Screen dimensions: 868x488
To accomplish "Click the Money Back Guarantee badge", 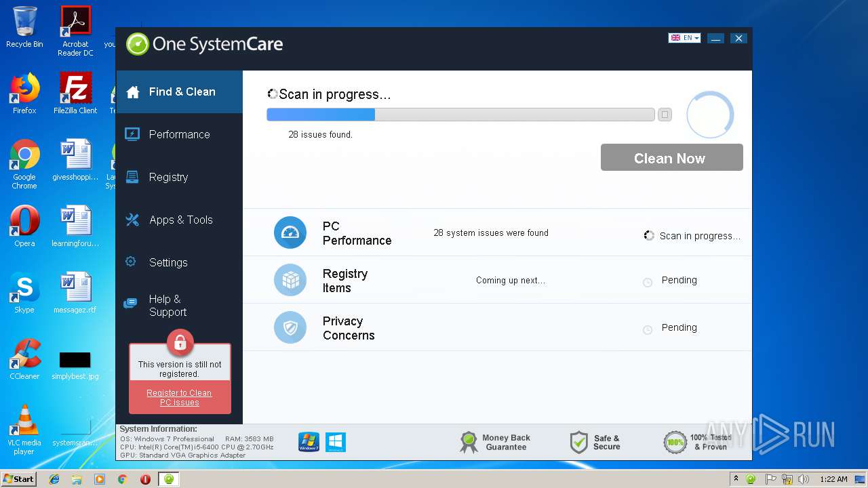I will click(x=495, y=442).
